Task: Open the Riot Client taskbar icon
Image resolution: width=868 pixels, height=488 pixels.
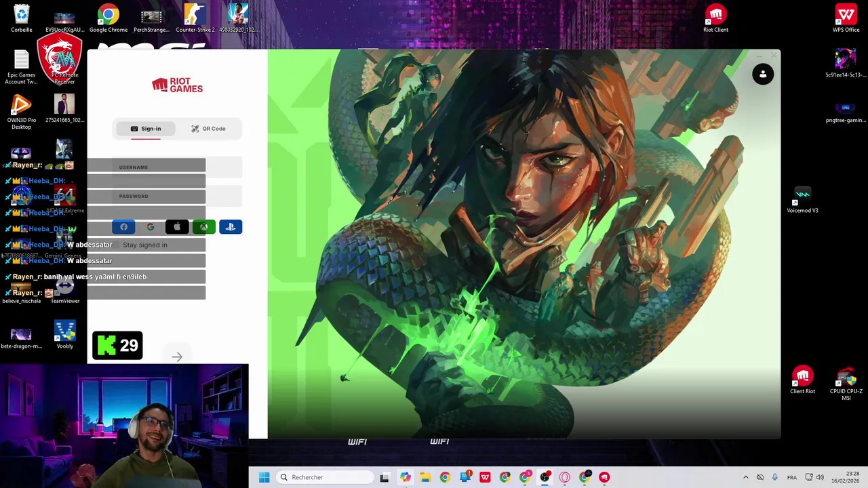Action: click(604, 477)
